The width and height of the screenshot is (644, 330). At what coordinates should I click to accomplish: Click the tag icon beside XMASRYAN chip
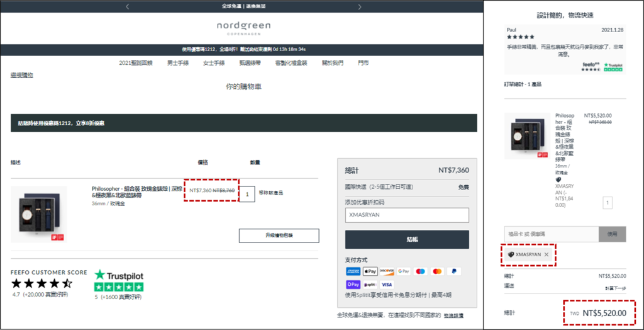click(511, 254)
